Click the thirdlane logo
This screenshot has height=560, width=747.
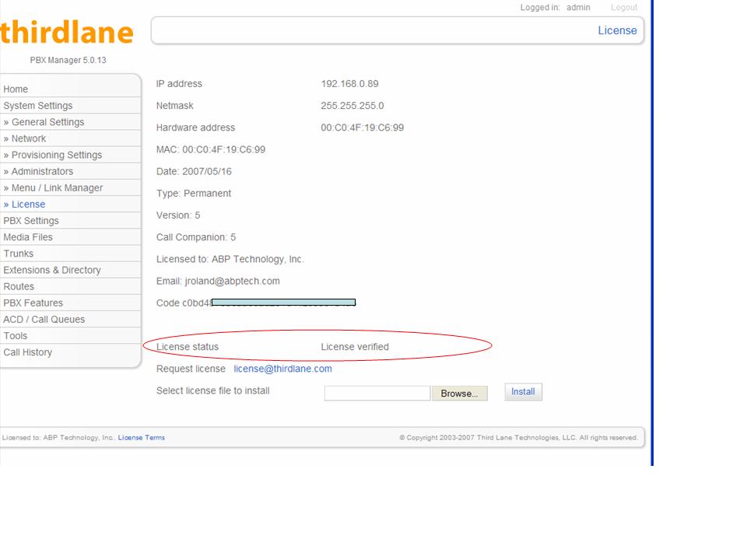tap(67, 33)
